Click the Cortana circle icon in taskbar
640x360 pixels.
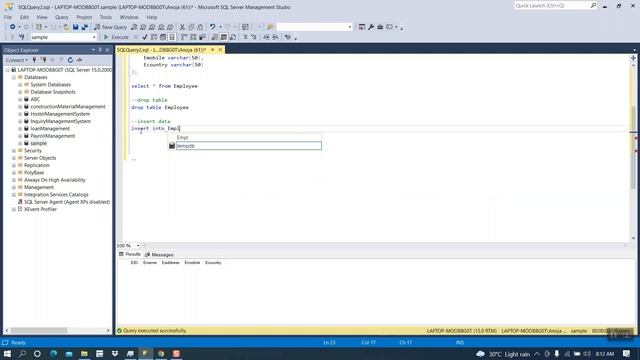coord(37,353)
